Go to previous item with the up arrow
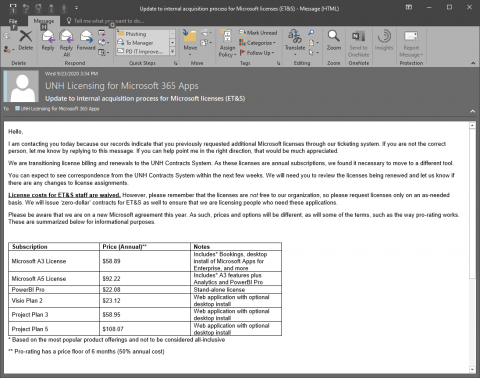 point(51,7)
